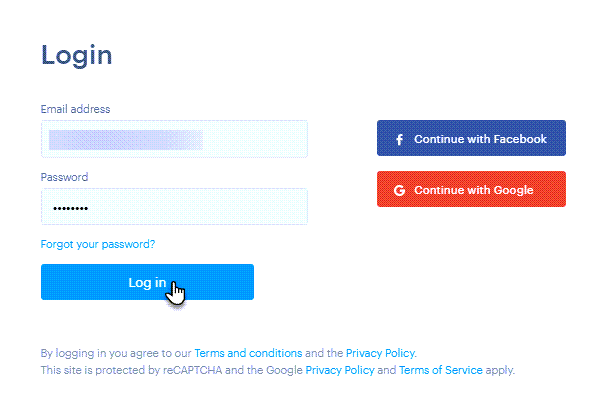Viewport: 607px width, 415px height.
Task: Click the "By logging in you agree" text
Action: [x=110, y=353]
